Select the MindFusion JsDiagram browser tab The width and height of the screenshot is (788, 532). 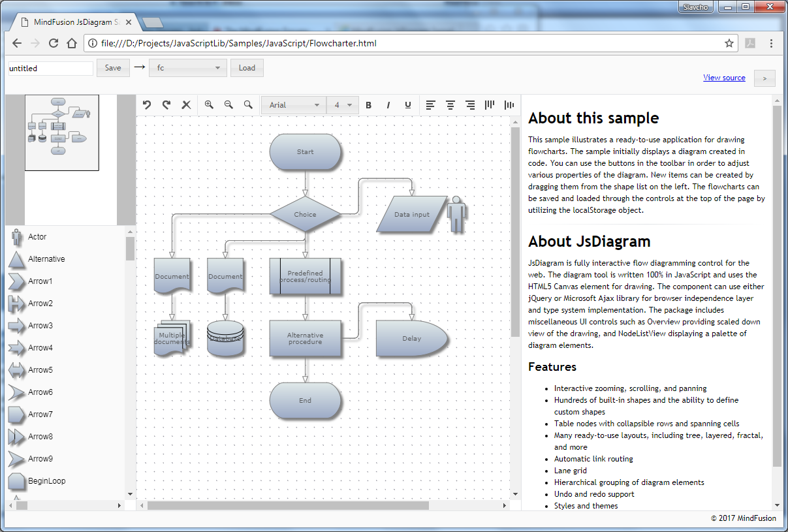click(x=75, y=23)
